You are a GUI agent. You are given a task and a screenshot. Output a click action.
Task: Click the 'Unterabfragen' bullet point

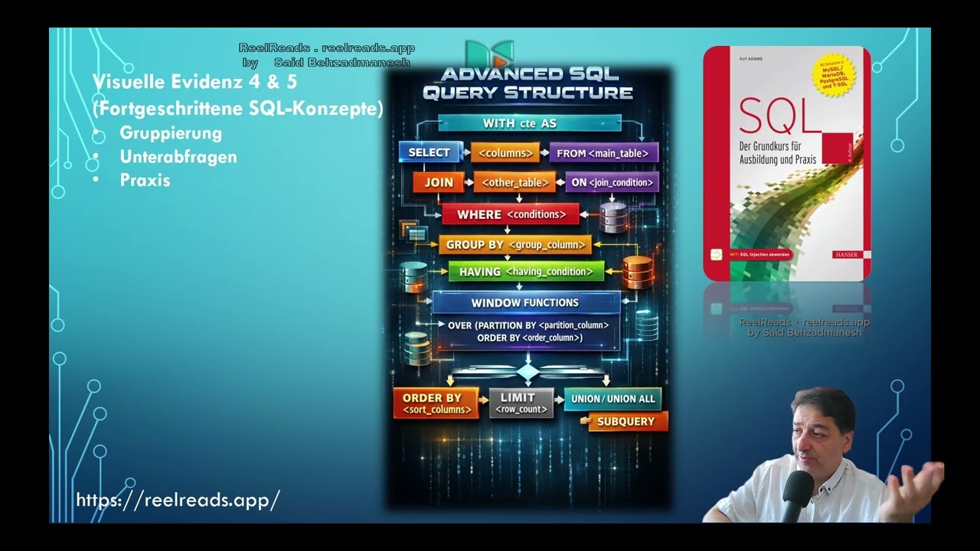[x=178, y=157]
